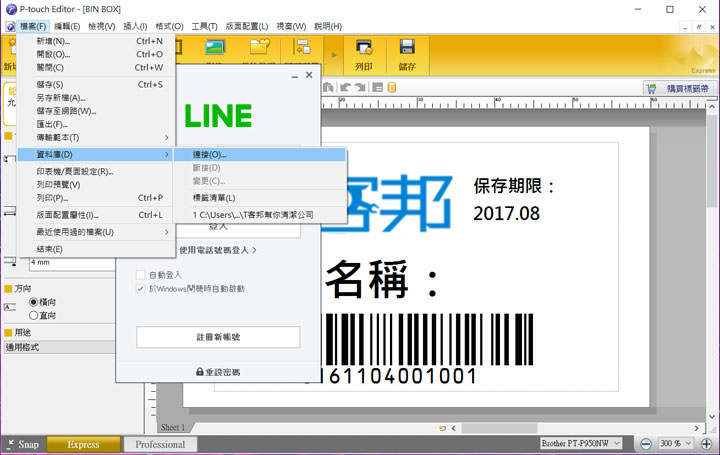This screenshot has height=455, width=720.
Task: Click the horizontal scrollbar thumb
Action: point(499,428)
